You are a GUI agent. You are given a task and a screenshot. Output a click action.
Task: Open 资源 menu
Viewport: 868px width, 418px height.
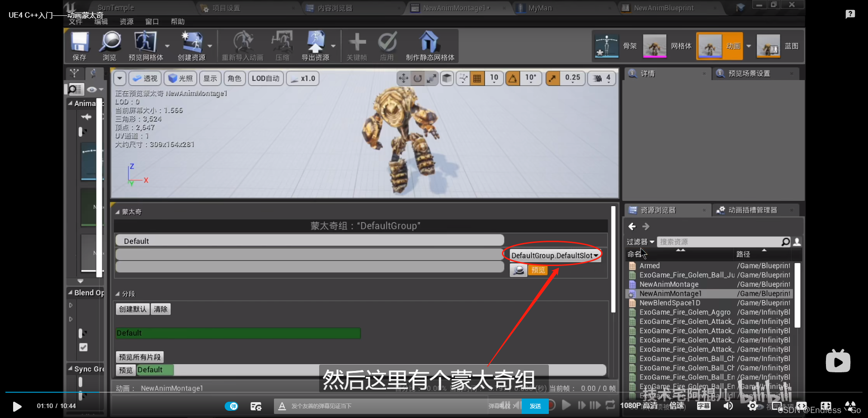(127, 21)
